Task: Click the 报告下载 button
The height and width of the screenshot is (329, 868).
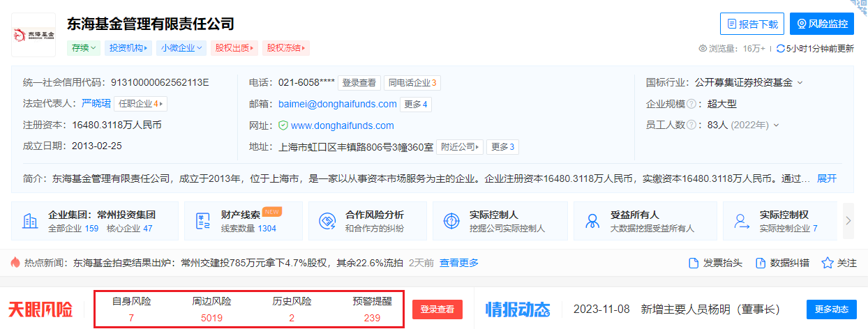Action: coord(751,24)
